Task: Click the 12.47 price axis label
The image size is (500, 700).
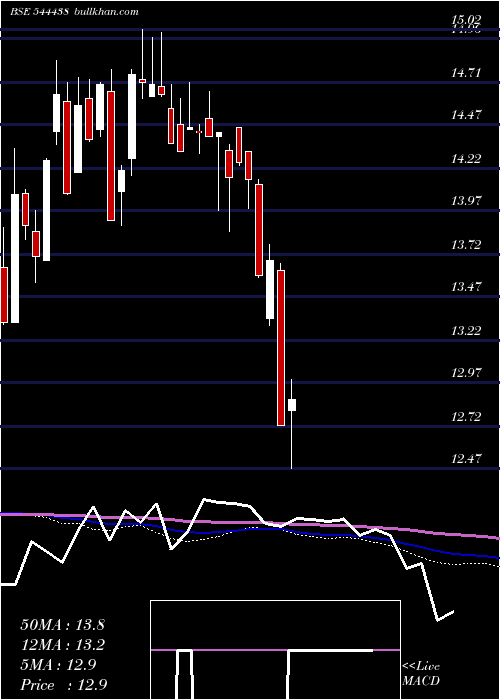Action: (467, 458)
